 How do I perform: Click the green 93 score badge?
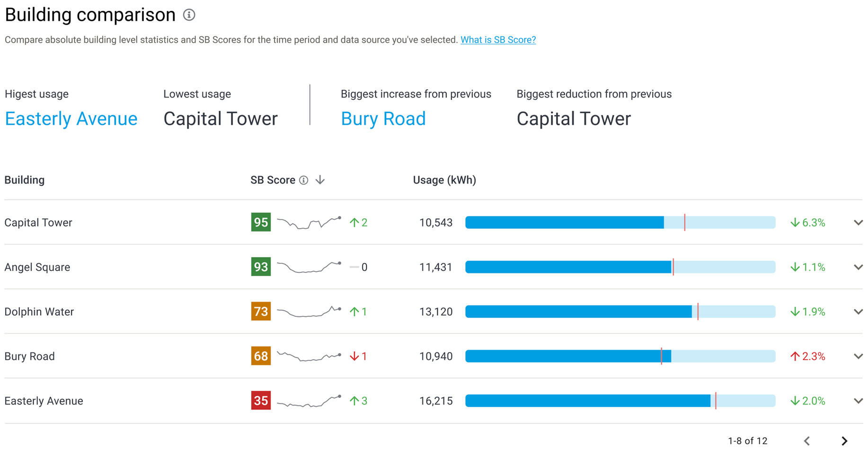[x=261, y=267]
